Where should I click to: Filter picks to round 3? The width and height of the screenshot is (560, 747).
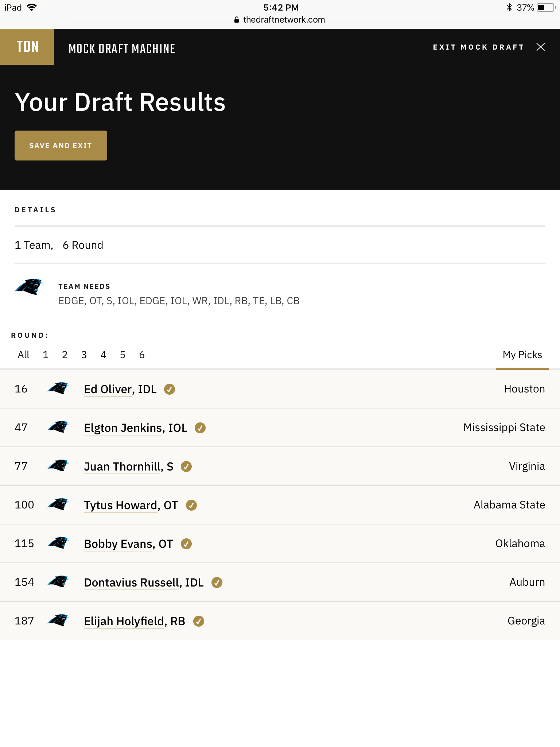[84, 355]
